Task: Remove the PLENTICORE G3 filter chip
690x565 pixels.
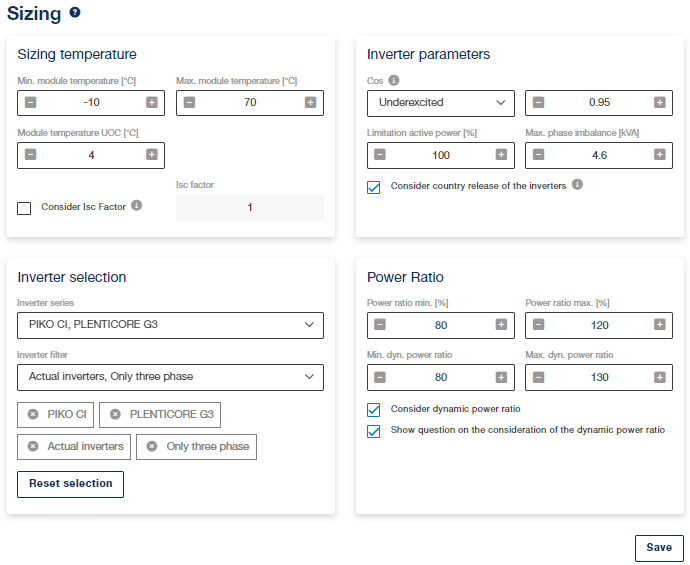Action: coord(115,415)
